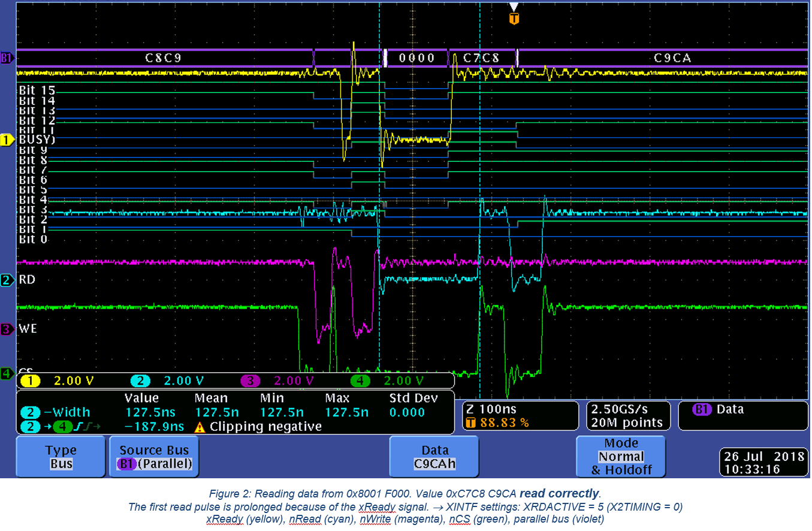
Task: Select the green channel 4 badge beside CS
Action: [x=7, y=373]
